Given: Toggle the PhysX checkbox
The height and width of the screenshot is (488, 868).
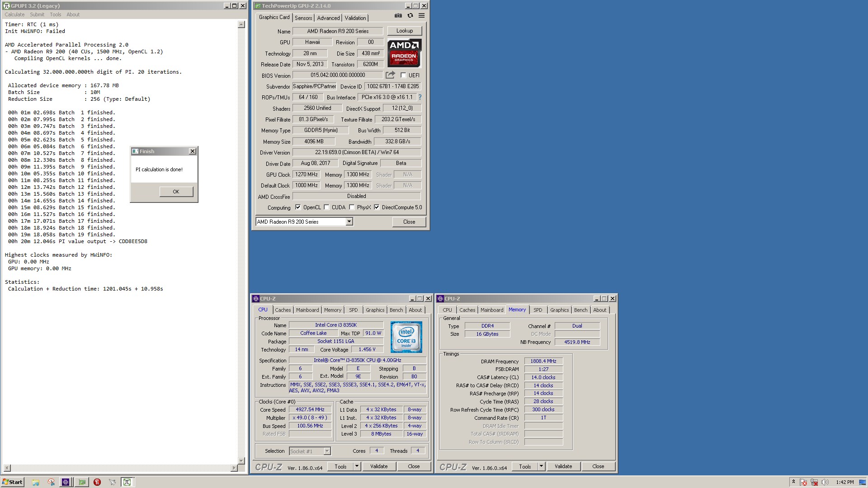Looking at the screenshot, I should click(352, 207).
